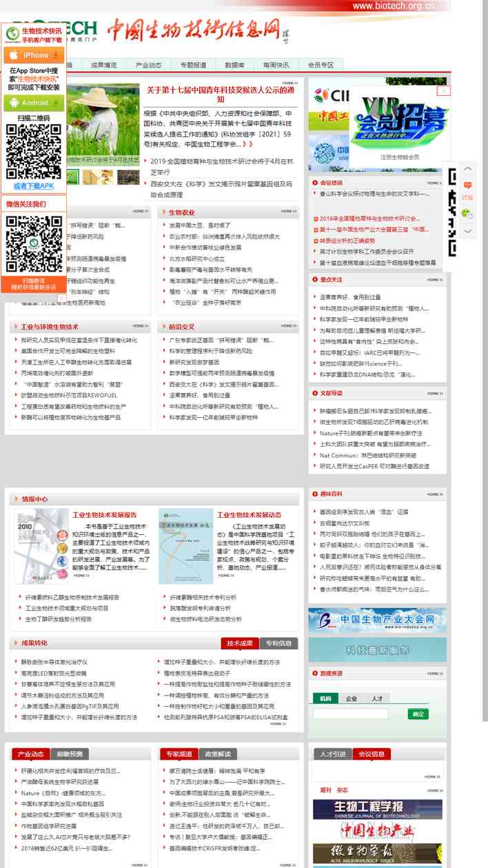This screenshot has width=488, height=868.
Task: Select the 机构 search tab
Action: [x=325, y=698]
